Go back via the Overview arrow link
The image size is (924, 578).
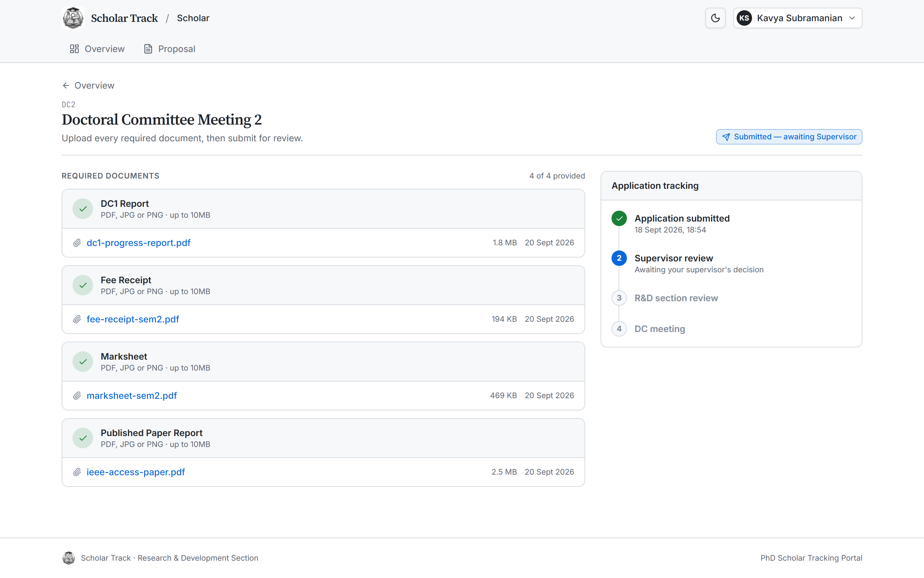click(x=88, y=85)
